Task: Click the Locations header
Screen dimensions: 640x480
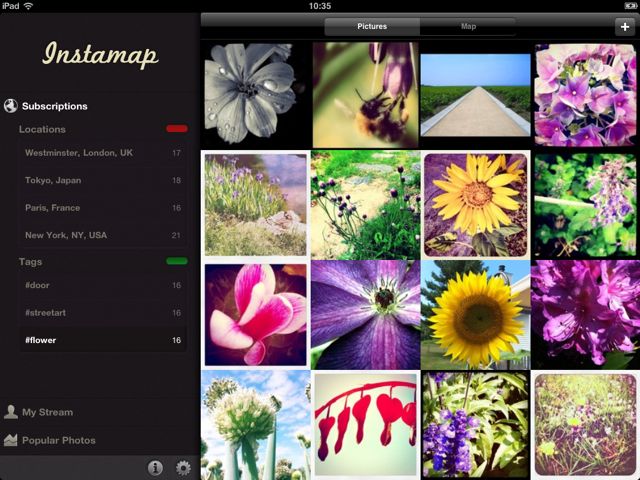Action: pyautogui.click(x=42, y=129)
